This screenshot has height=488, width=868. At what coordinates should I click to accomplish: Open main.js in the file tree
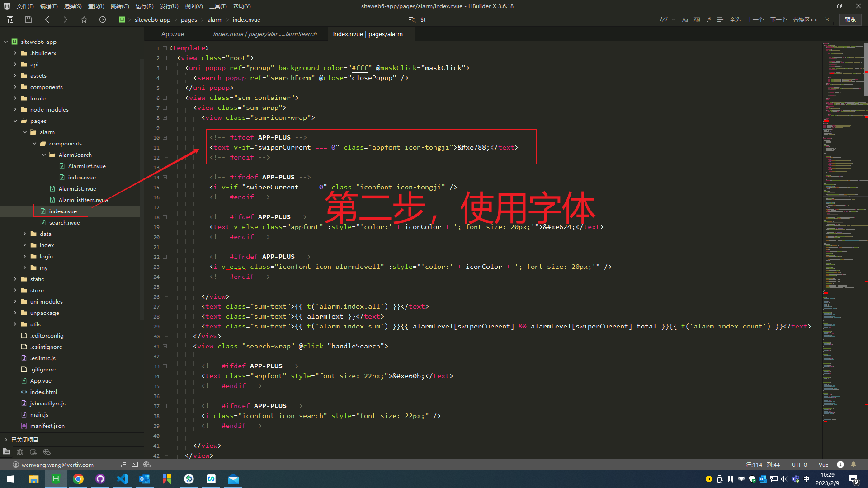point(39,414)
